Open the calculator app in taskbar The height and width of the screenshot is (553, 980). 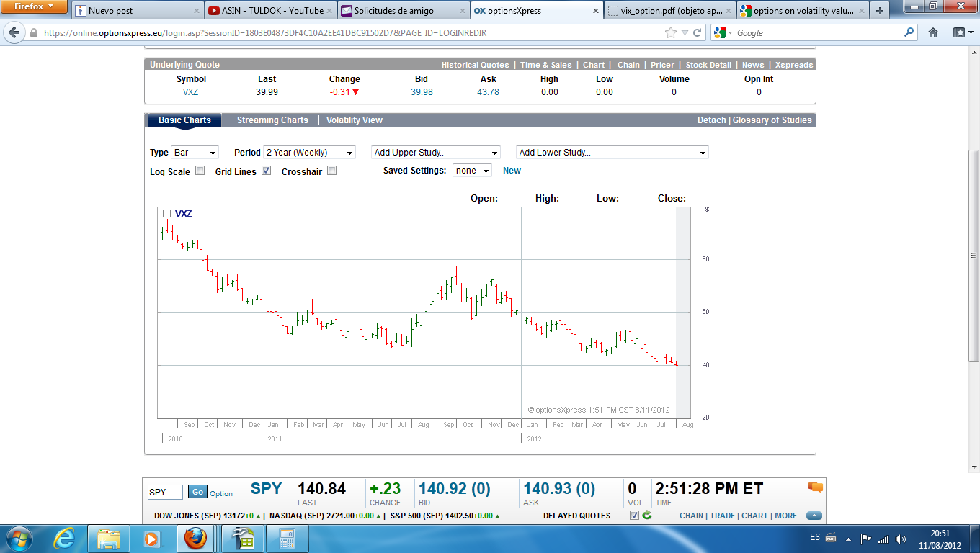click(288, 539)
